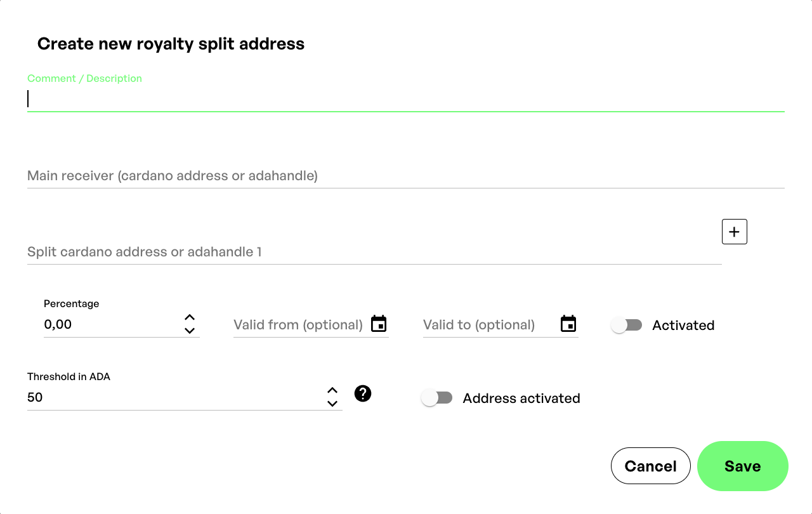Decrease Threshold in ADA with down arrow

pos(332,404)
